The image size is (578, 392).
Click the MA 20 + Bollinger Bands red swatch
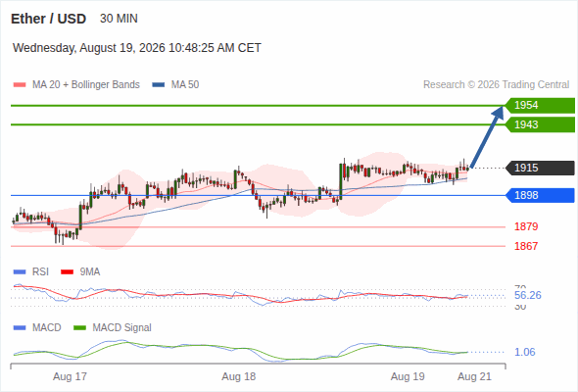click(x=20, y=85)
